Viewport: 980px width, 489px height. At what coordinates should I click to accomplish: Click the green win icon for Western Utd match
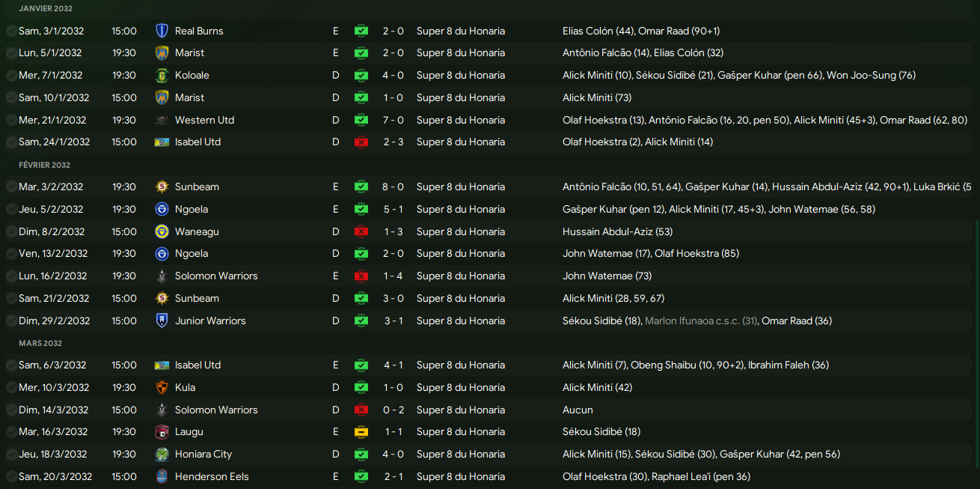point(361,120)
